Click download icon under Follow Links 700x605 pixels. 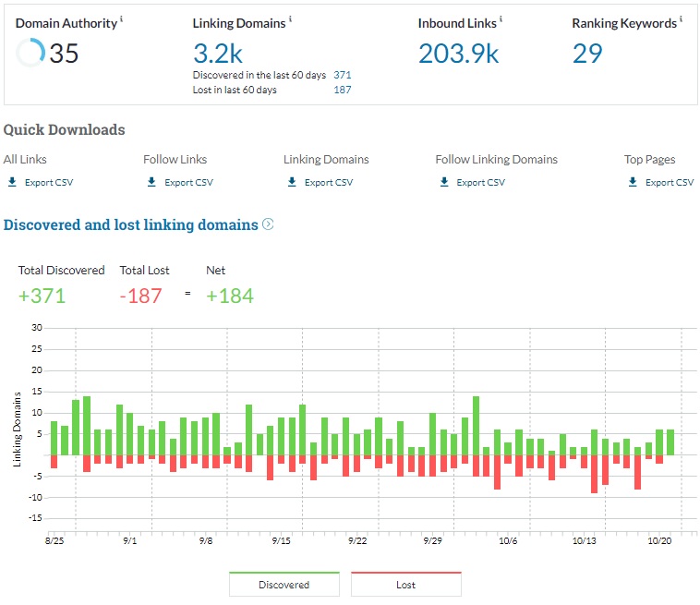pyautogui.click(x=151, y=182)
